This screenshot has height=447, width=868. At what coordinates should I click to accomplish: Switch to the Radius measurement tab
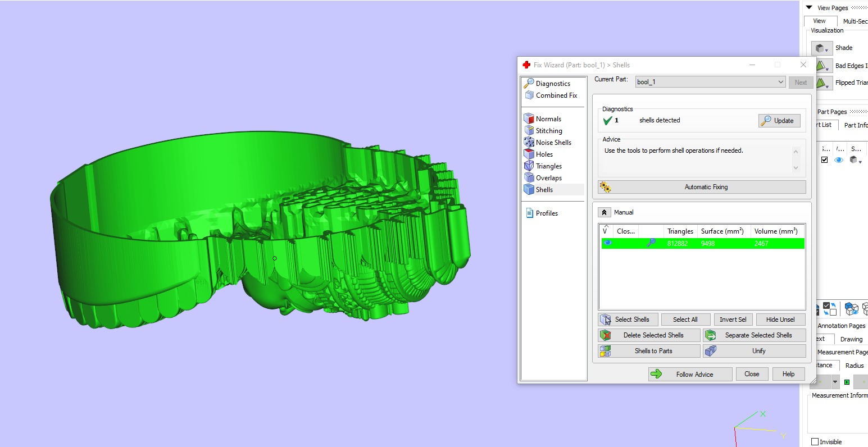[x=855, y=366]
